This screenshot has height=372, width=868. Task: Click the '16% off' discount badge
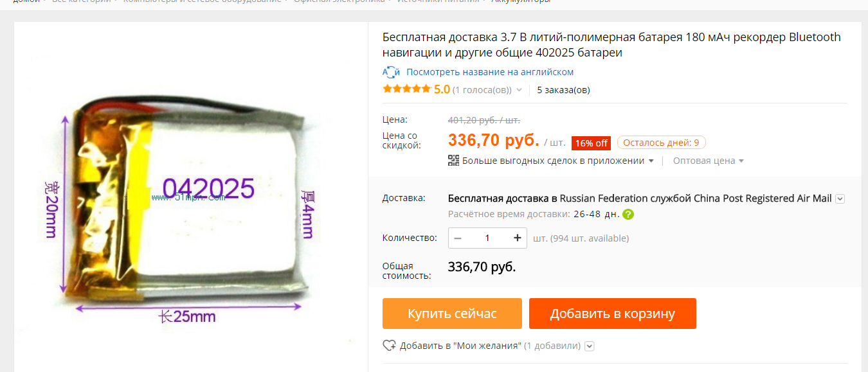(591, 143)
